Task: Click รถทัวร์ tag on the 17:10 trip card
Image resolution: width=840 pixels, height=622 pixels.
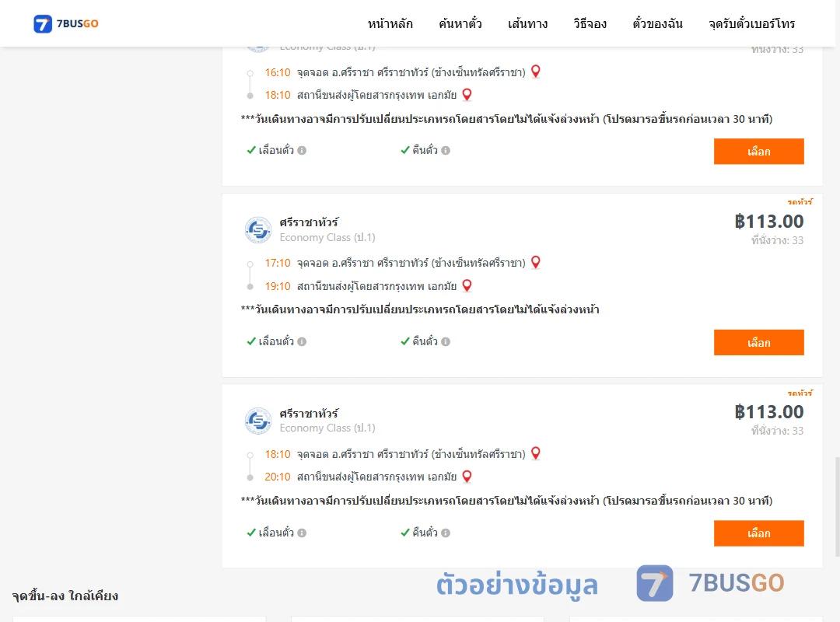Action: click(x=800, y=202)
